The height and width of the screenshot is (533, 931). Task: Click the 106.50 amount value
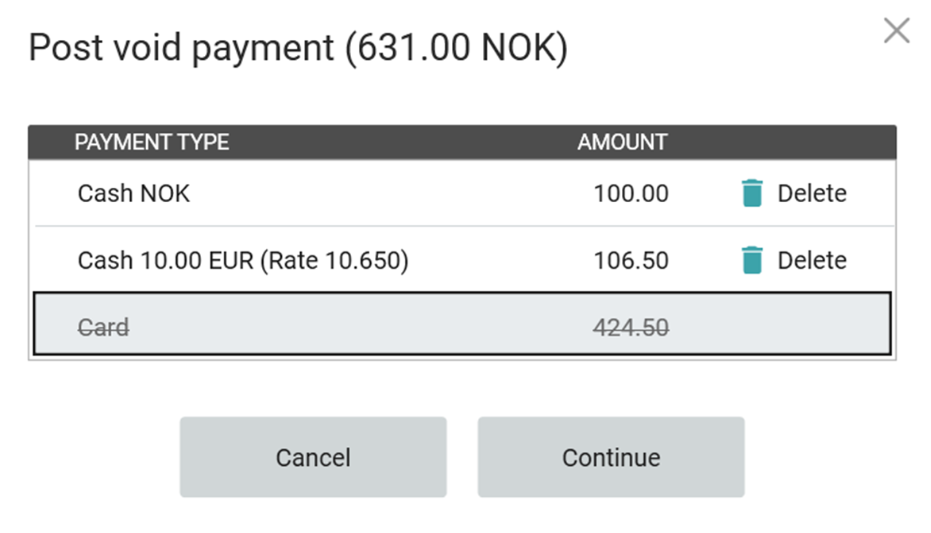[x=630, y=260]
